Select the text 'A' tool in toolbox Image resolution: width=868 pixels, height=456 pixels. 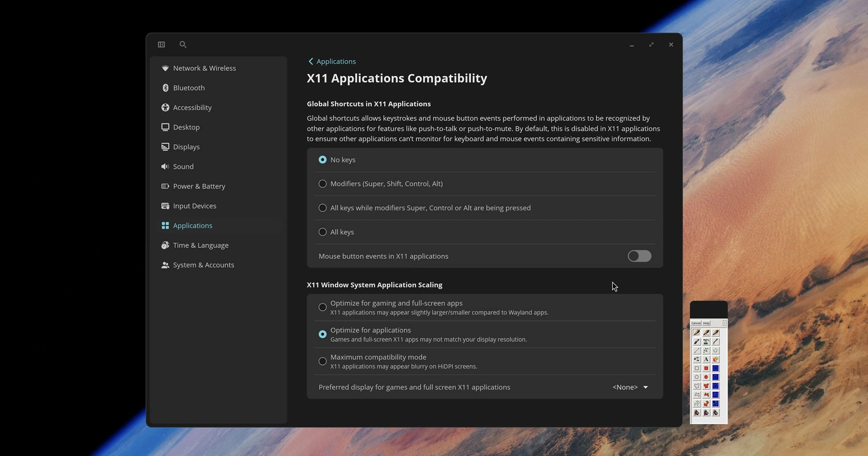(x=706, y=359)
